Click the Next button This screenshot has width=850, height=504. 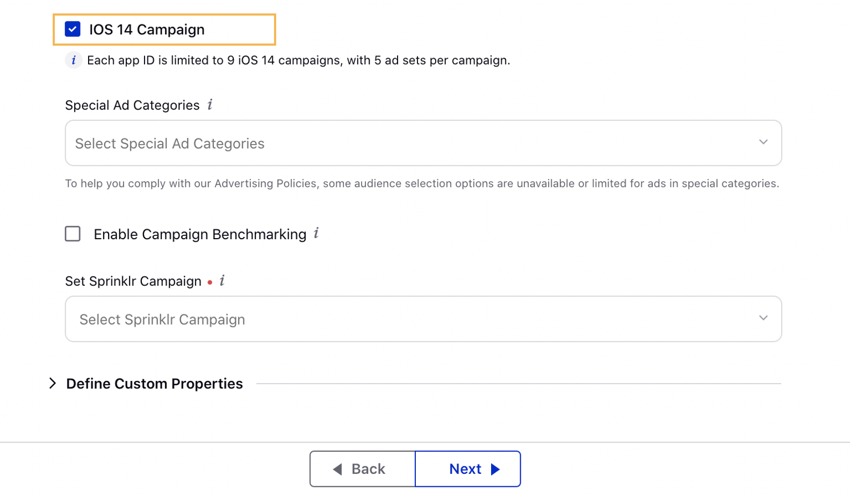tap(468, 469)
